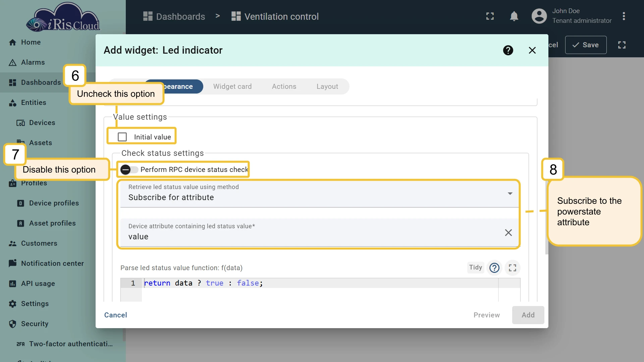Viewport: 644px width, 362px height.
Task: Click the iRis Cloud logo
Action: (x=63, y=17)
